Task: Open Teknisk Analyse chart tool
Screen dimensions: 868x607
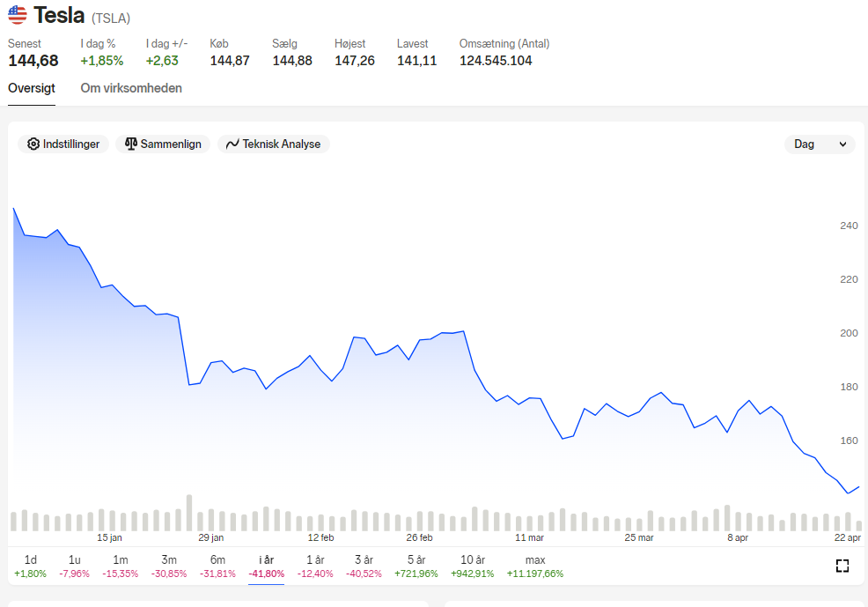Action: 274,144
